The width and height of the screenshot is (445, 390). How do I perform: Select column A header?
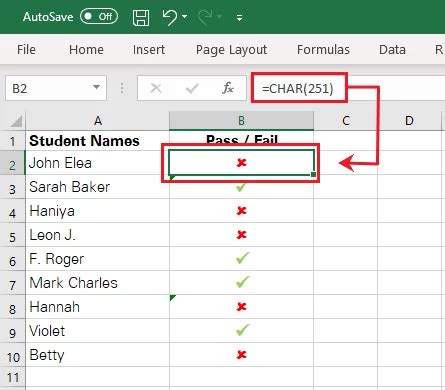tap(98, 121)
